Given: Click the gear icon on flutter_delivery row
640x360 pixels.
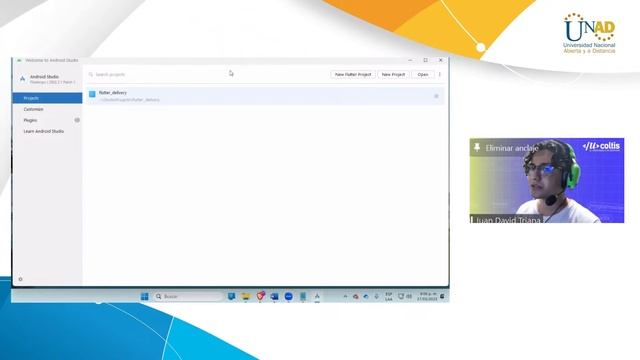Looking at the screenshot, I should point(436,96).
